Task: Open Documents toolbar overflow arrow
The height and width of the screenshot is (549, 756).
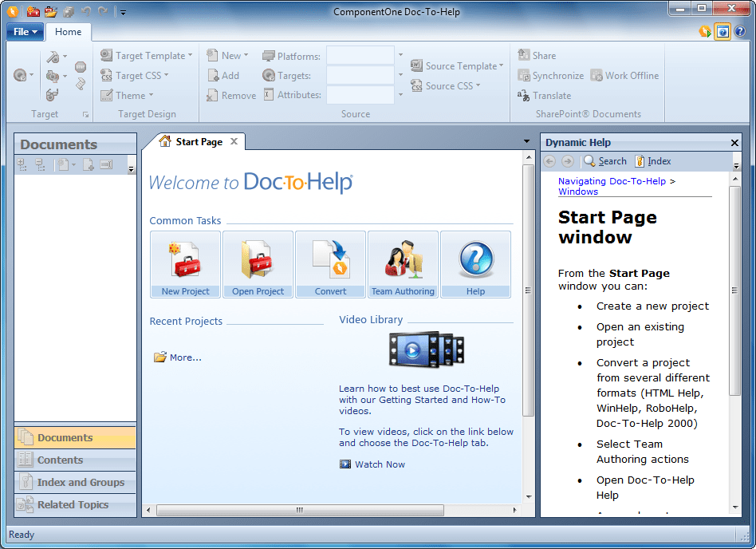Action: (x=131, y=169)
